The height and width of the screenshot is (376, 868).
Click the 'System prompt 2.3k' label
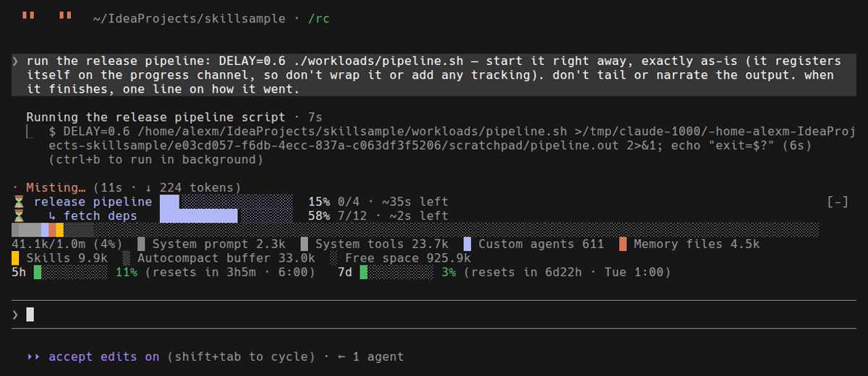point(219,244)
